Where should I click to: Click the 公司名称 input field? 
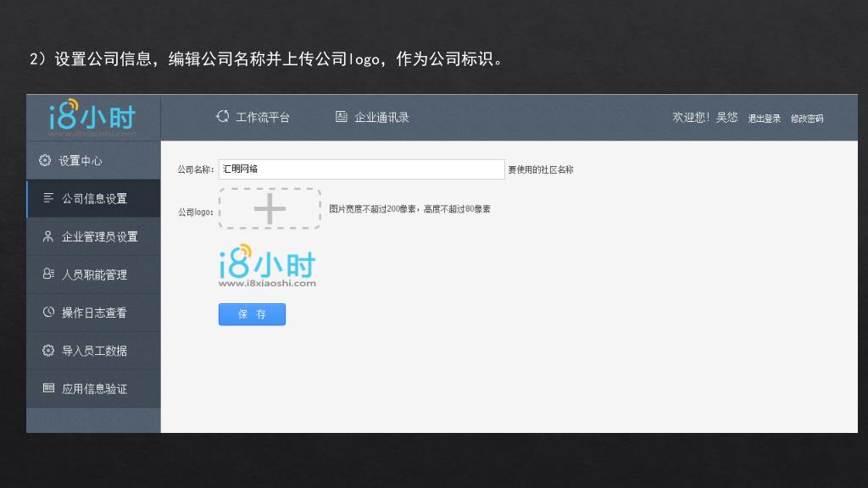361,169
